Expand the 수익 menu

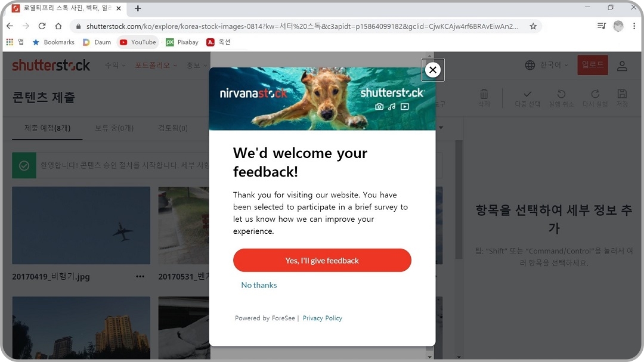[115, 65]
